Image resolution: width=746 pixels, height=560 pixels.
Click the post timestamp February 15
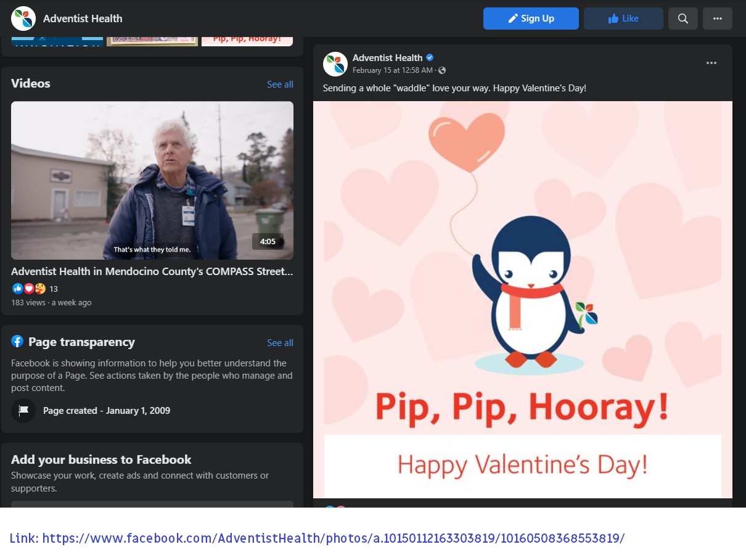click(x=393, y=70)
